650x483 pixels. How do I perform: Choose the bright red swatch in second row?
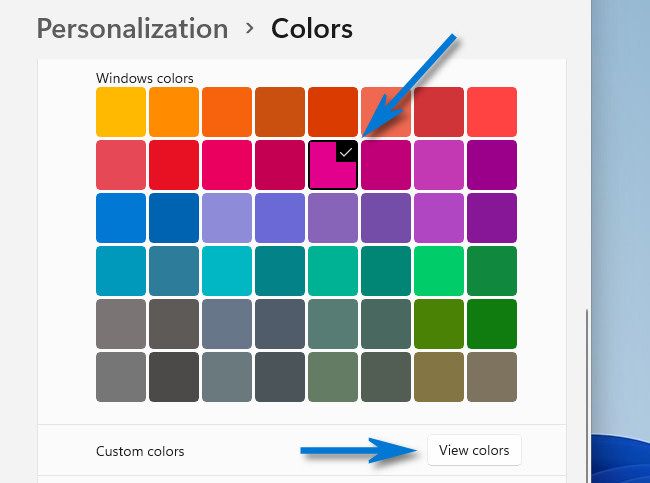(x=174, y=165)
